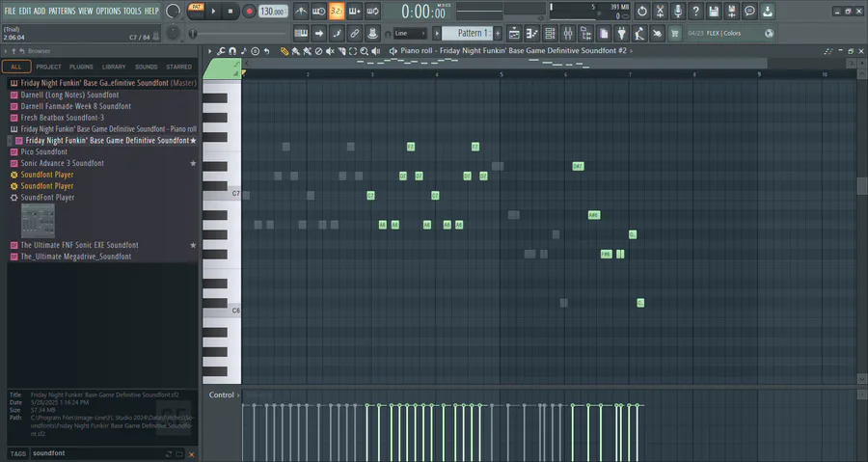Image resolution: width=868 pixels, height=462 pixels.
Task: Toggle auto scrolling arrow button
Action: point(319,33)
